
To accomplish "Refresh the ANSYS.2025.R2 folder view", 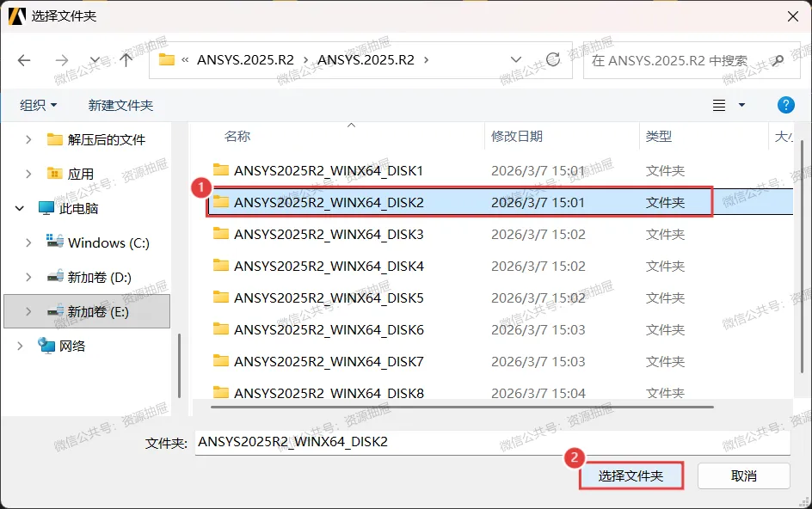I will 553,59.
